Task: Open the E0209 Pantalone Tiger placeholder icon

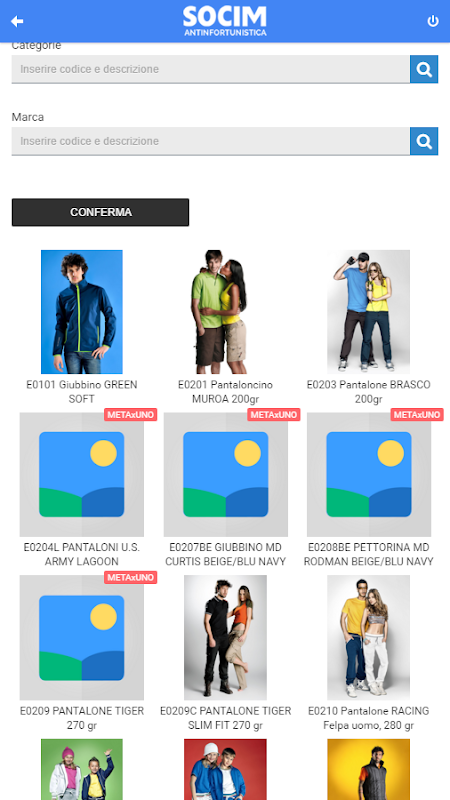Action: click(82, 638)
